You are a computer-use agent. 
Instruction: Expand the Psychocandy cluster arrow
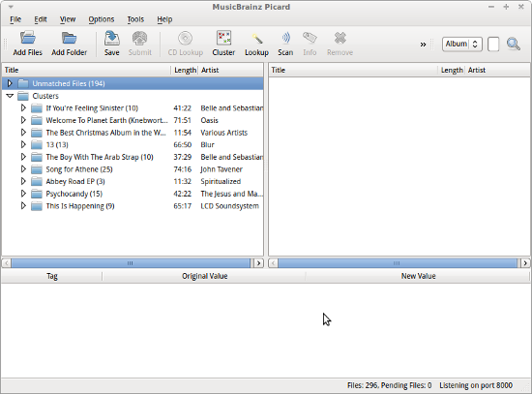click(x=23, y=194)
